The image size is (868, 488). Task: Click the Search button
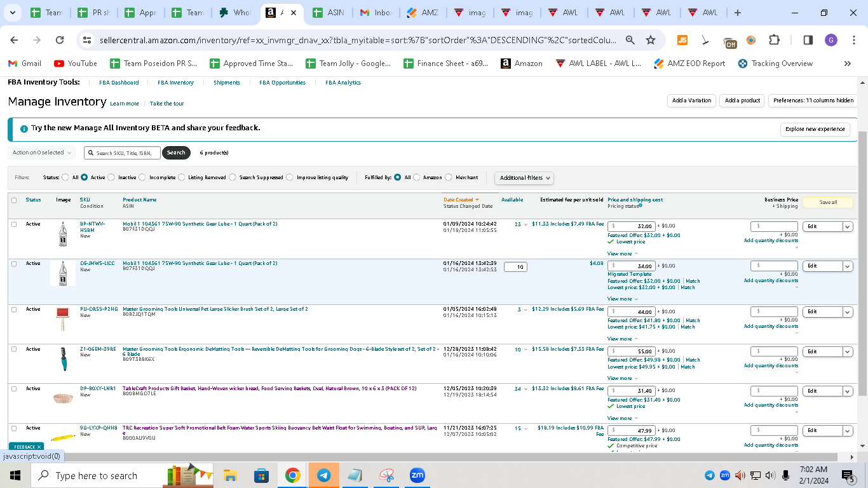coord(176,152)
